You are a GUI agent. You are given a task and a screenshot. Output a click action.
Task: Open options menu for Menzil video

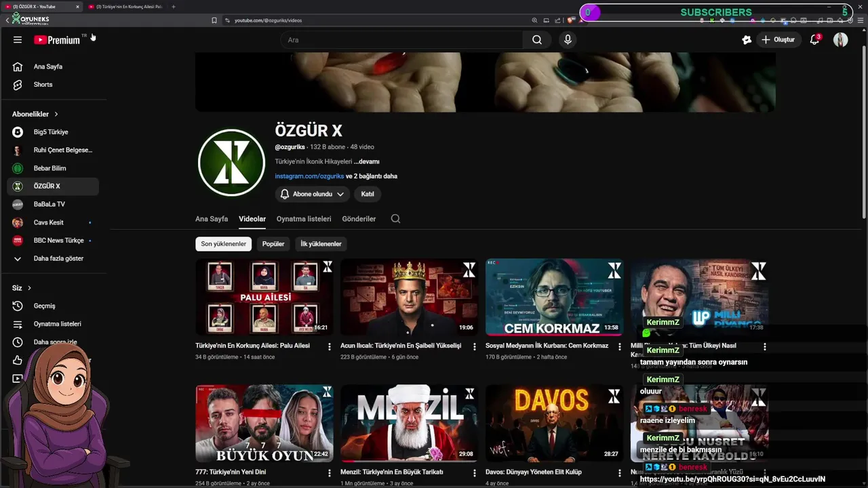coord(475,472)
